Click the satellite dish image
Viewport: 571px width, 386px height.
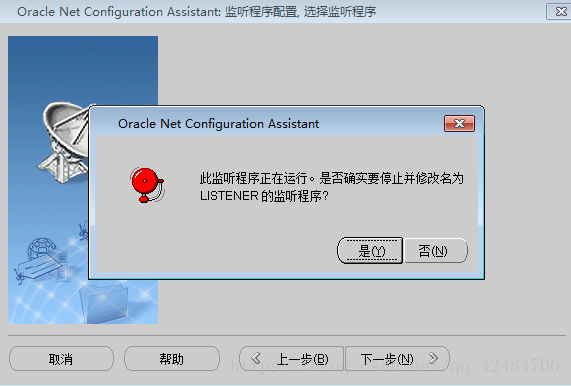(x=64, y=142)
